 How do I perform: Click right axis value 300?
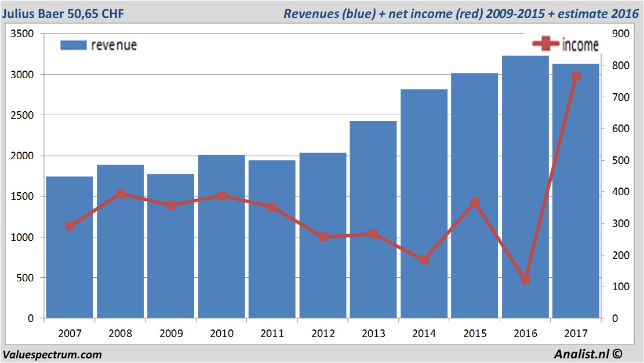click(x=621, y=223)
